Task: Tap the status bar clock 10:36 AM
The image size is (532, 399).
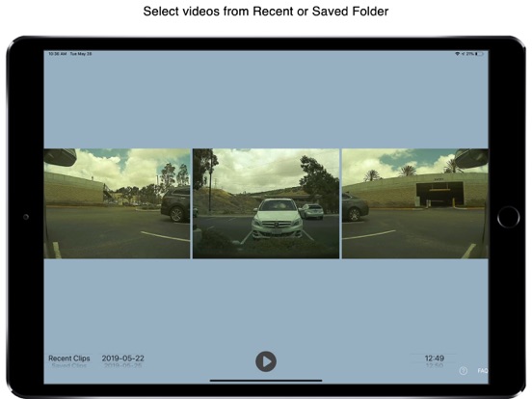Action: pos(57,54)
